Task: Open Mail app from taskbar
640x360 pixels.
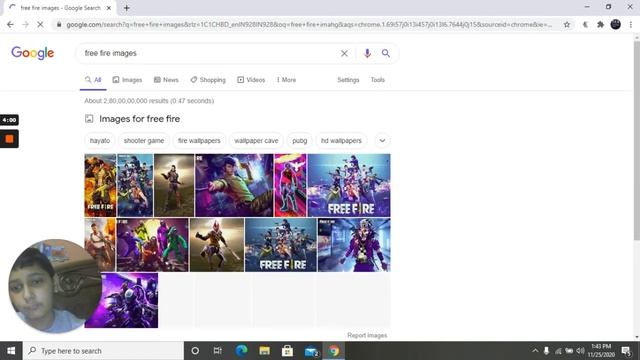Action: pos(311,351)
